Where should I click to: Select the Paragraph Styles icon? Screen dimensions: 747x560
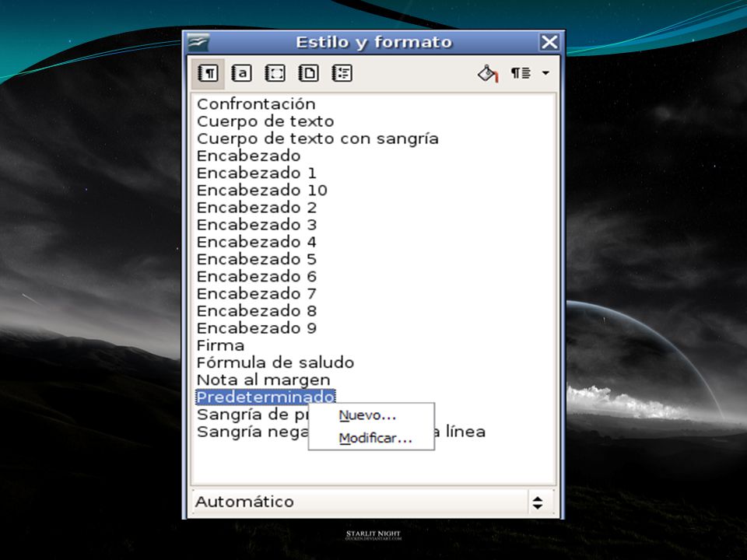click(209, 73)
